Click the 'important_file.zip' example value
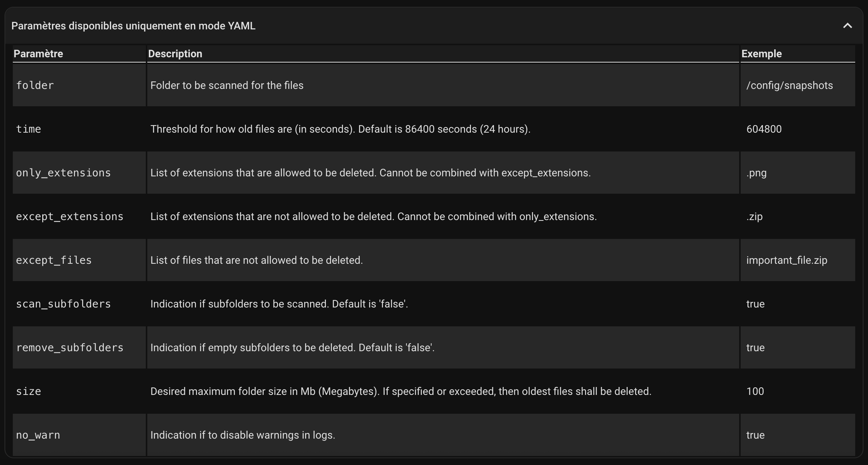This screenshot has height=465, width=868. pyautogui.click(x=787, y=260)
